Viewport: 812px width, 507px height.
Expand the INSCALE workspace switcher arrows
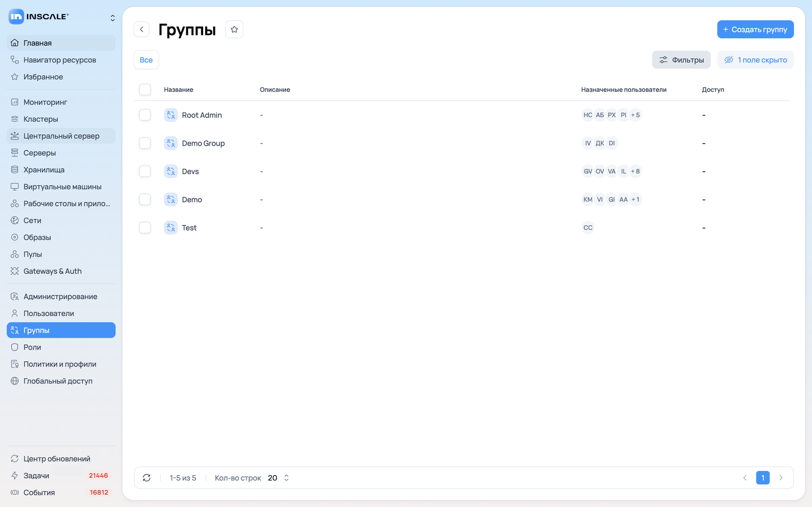point(113,18)
